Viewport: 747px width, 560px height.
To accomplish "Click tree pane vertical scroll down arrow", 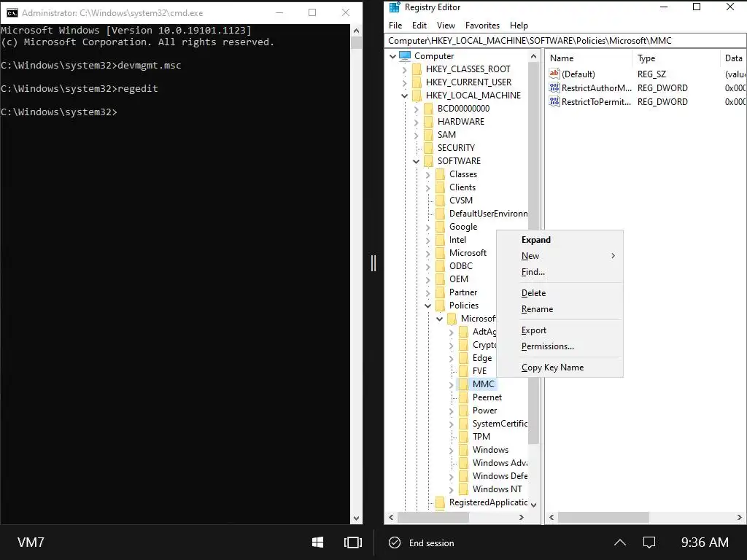I will (533, 505).
